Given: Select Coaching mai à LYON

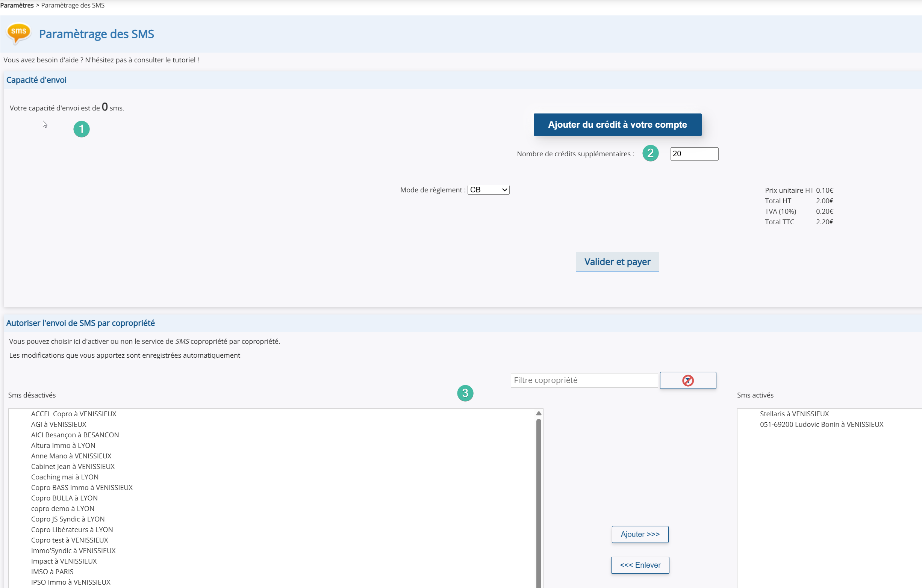Looking at the screenshot, I should 65,477.
